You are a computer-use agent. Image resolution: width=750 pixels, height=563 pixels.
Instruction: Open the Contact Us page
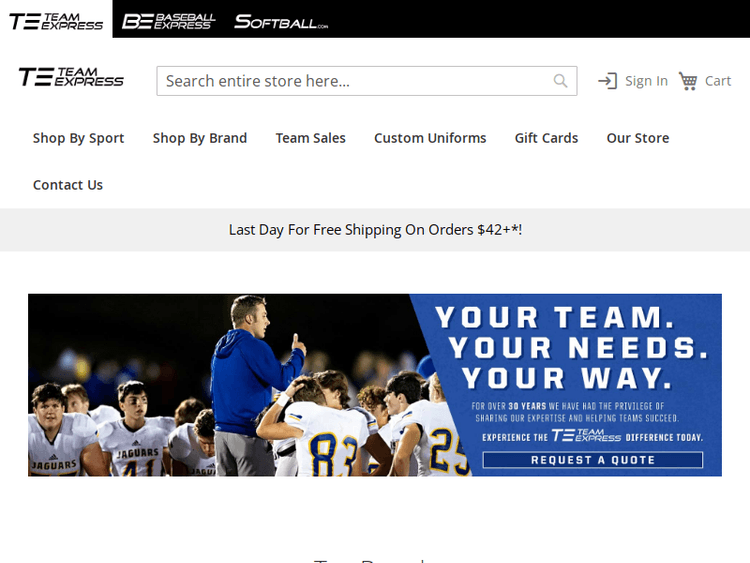point(68,185)
